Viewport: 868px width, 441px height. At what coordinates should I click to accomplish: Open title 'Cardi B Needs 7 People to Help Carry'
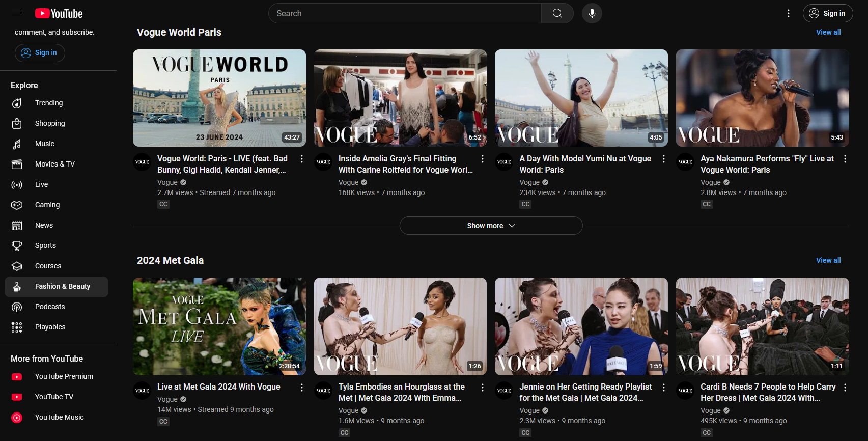[768, 392]
